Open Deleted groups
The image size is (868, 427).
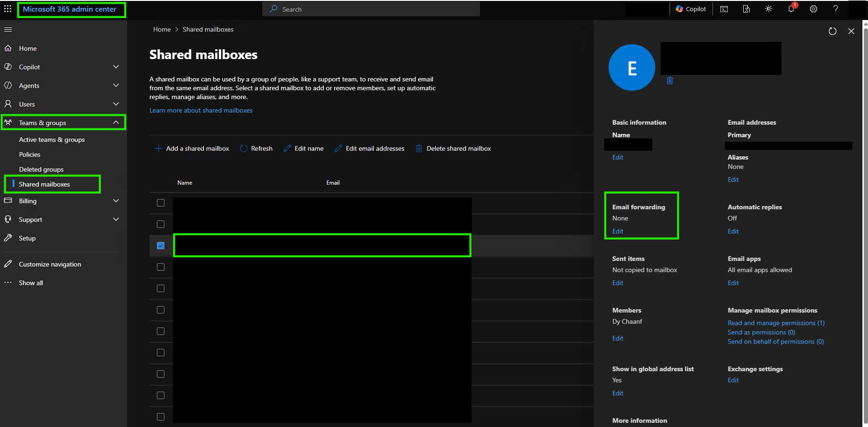41,169
